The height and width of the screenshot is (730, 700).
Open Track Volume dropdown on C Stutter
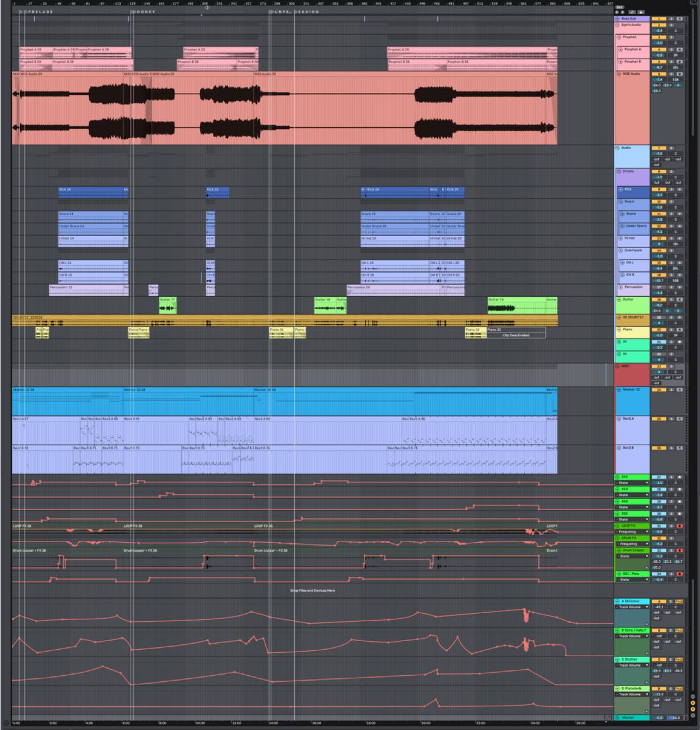[646, 665]
